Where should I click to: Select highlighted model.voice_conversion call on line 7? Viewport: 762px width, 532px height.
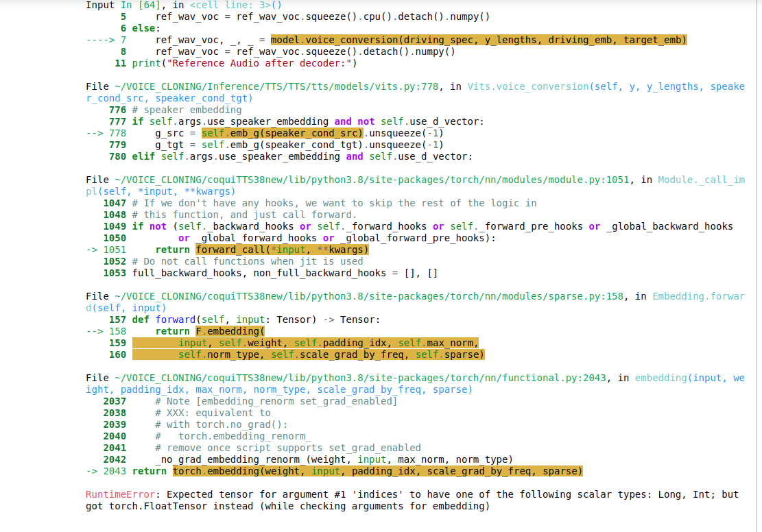point(479,40)
